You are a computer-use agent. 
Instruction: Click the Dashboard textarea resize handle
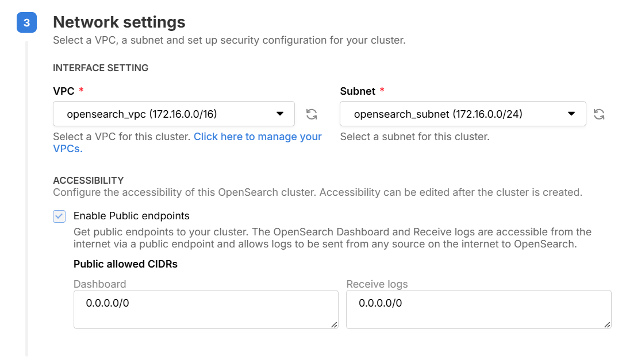[334, 325]
